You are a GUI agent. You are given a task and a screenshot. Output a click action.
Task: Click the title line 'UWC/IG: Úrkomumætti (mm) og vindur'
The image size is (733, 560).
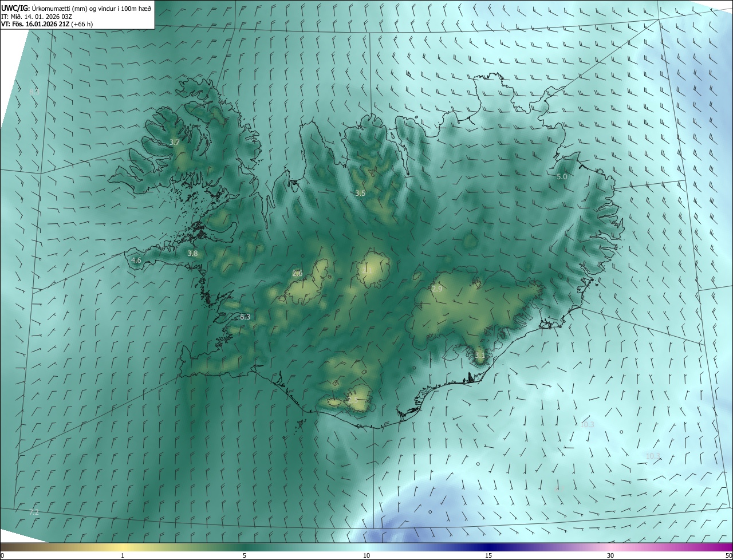(x=76, y=8)
